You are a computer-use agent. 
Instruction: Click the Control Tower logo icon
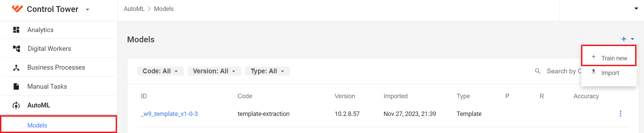(17, 9)
